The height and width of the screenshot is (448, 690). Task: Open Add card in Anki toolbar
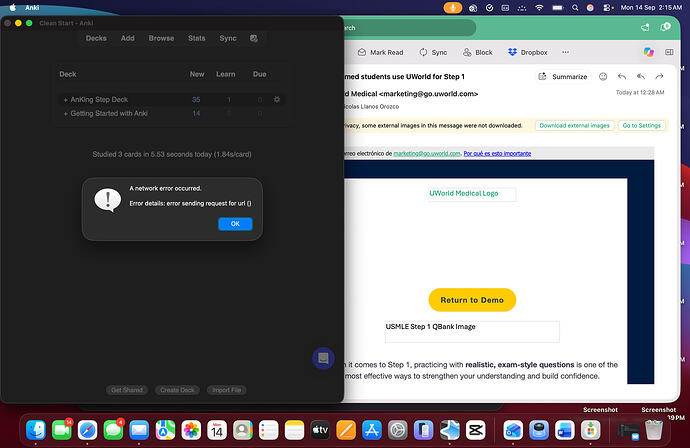tap(128, 38)
